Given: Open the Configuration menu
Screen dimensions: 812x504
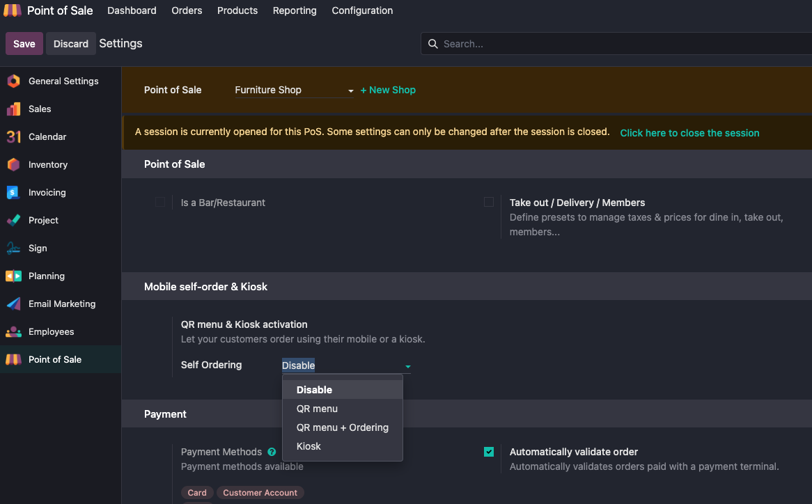Looking at the screenshot, I should pyautogui.click(x=362, y=10).
